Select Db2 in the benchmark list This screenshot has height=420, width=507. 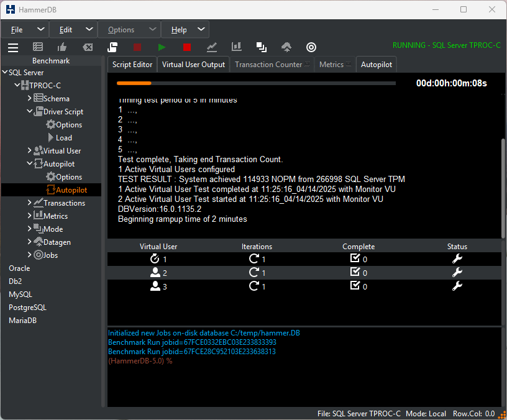[x=15, y=281]
